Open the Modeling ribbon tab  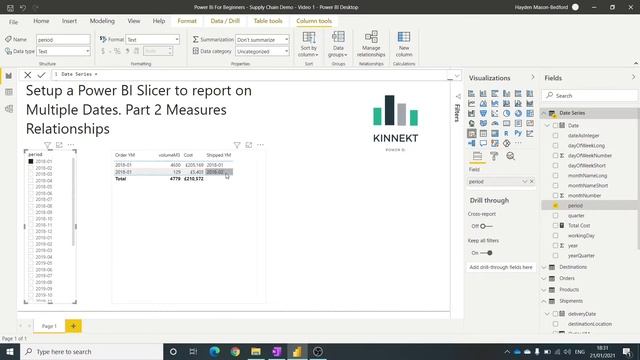[102, 21]
